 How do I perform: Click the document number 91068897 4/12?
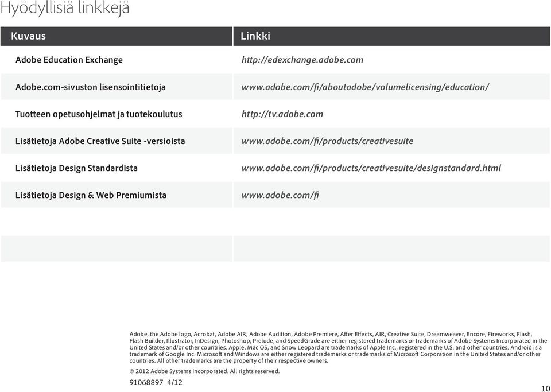point(156,382)
